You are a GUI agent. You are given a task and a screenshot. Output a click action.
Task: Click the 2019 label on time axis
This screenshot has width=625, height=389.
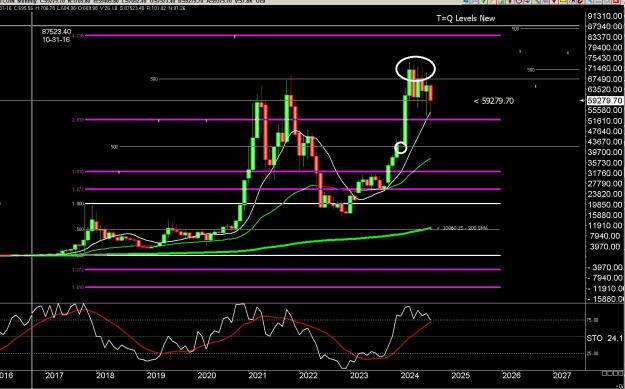[x=156, y=376]
